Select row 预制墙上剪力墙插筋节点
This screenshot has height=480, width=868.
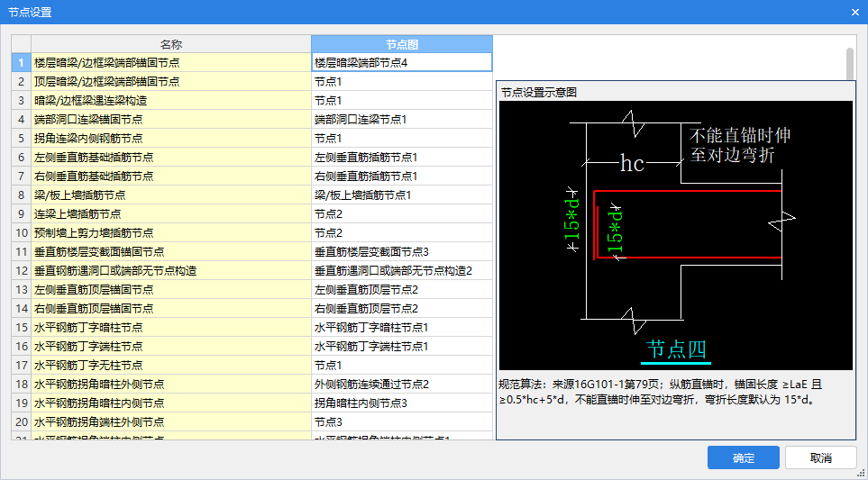coord(171,233)
